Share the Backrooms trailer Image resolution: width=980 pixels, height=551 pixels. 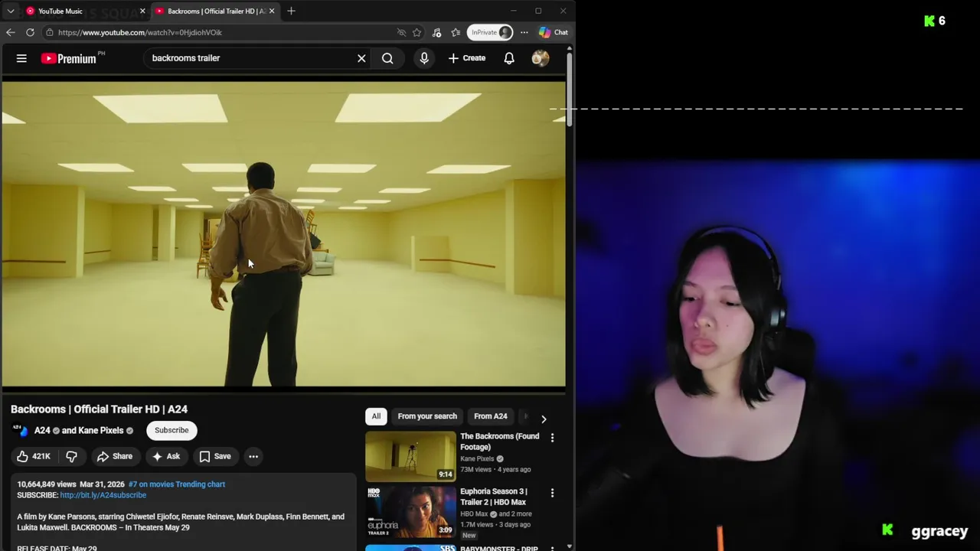114,456
